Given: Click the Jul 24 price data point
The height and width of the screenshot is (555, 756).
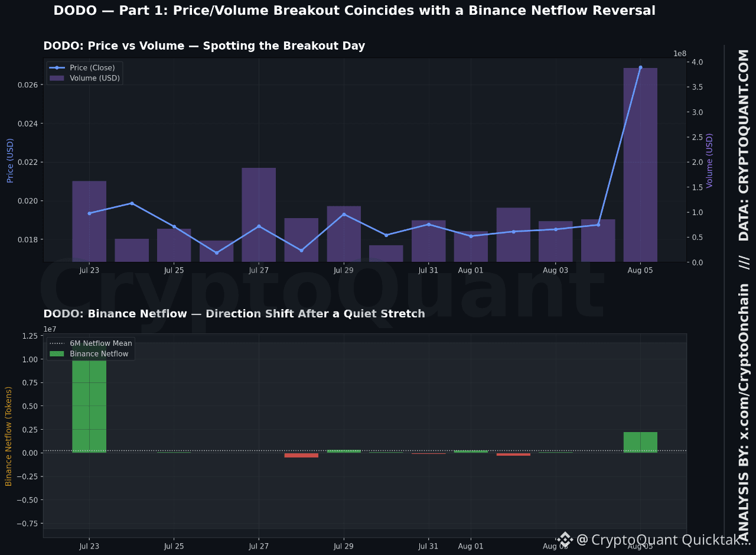Looking at the screenshot, I should [x=132, y=203].
